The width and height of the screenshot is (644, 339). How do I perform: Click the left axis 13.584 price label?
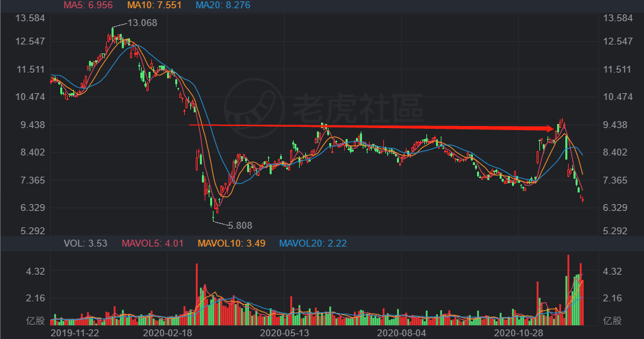point(30,18)
